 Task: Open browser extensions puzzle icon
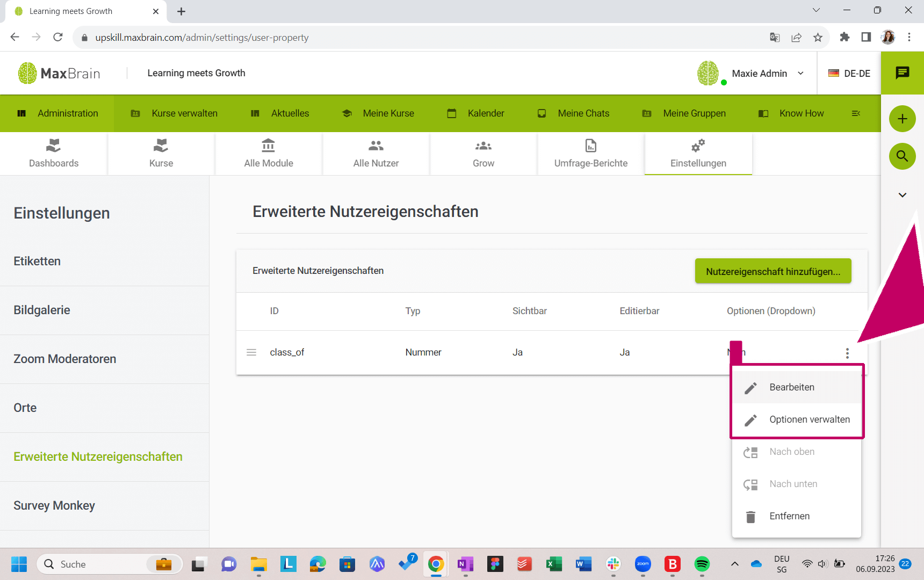coord(844,37)
